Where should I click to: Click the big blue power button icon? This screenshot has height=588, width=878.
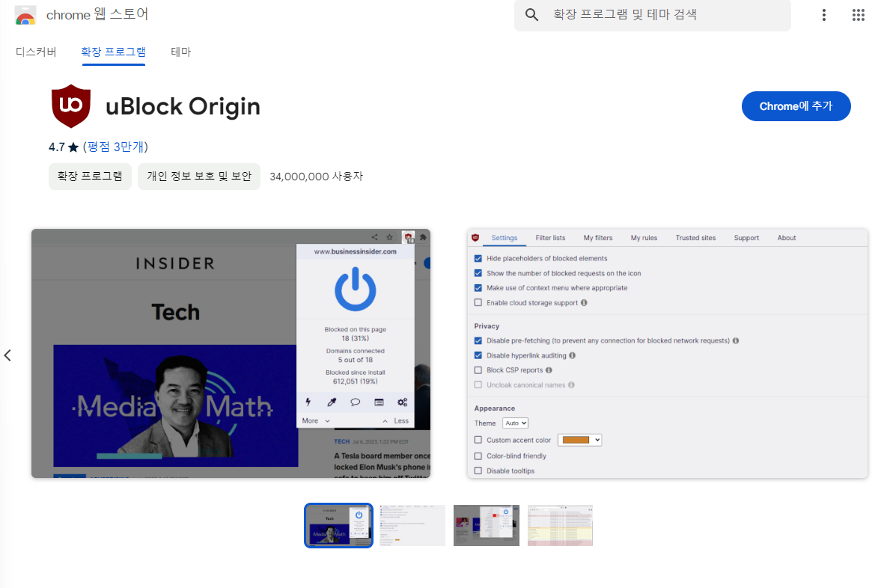pos(355,290)
